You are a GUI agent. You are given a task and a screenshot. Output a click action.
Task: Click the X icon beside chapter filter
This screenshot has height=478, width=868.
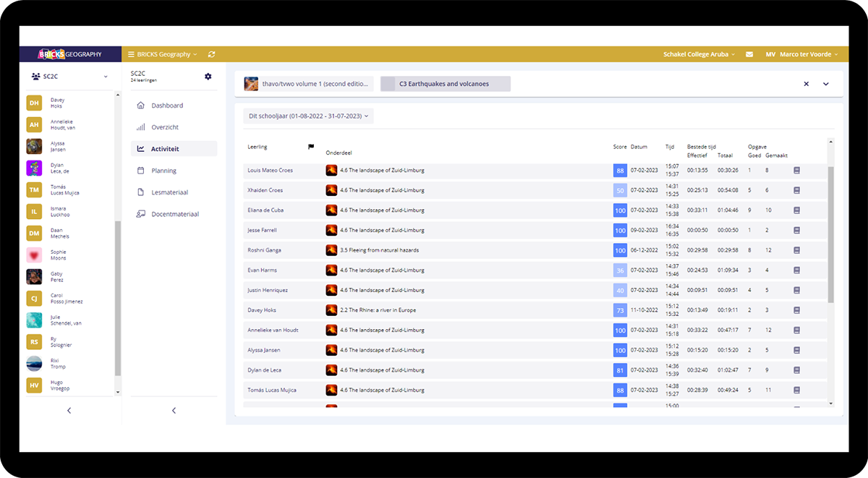[806, 84]
